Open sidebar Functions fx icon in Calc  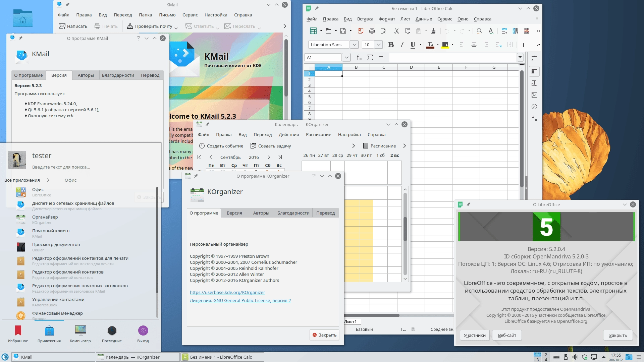pyautogui.click(x=534, y=118)
